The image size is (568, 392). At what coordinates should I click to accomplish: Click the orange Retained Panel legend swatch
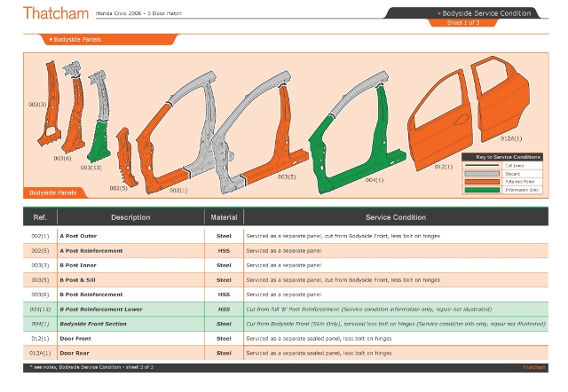coord(482,182)
